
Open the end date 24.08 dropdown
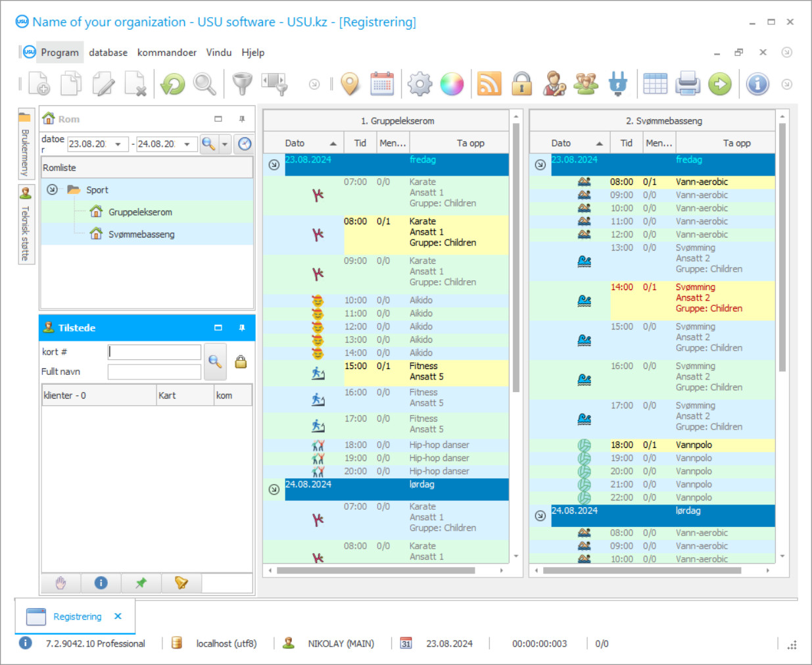pyautogui.click(x=187, y=144)
